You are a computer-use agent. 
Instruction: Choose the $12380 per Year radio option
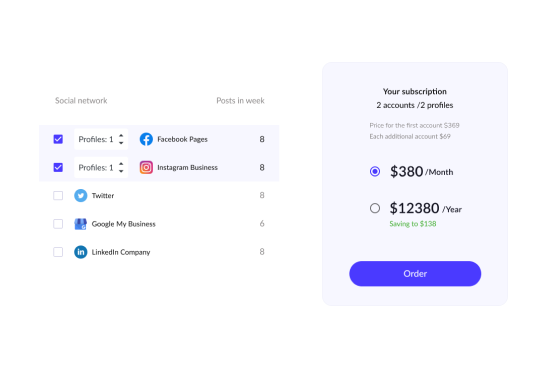click(375, 208)
